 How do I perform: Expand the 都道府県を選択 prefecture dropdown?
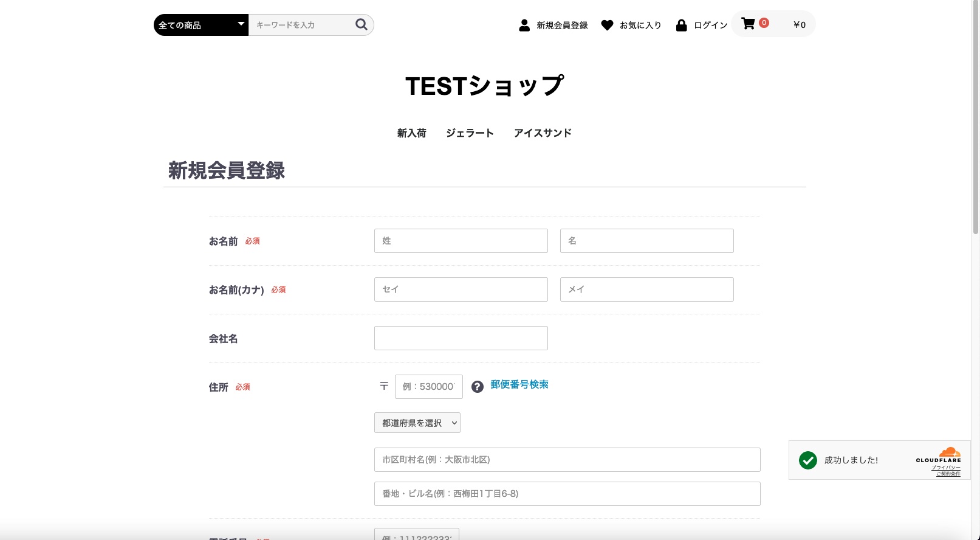coord(417,423)
